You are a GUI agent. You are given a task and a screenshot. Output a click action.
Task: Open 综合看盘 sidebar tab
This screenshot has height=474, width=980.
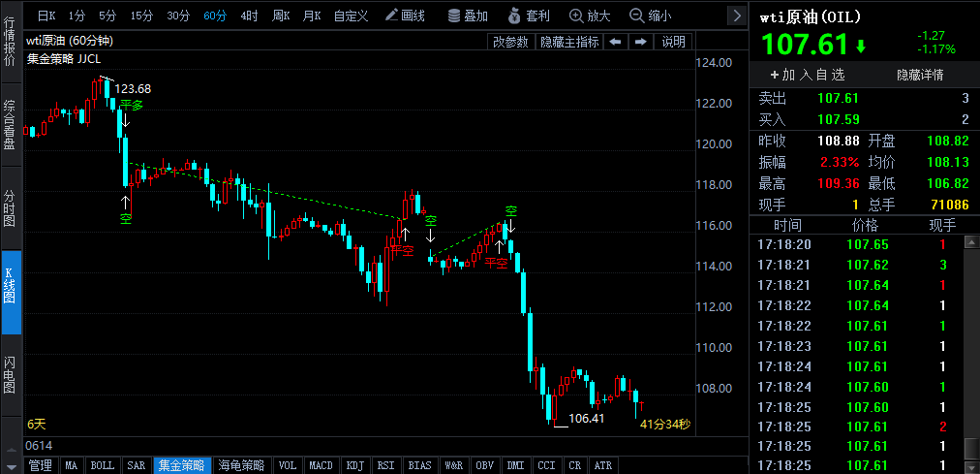click(11, 125)
